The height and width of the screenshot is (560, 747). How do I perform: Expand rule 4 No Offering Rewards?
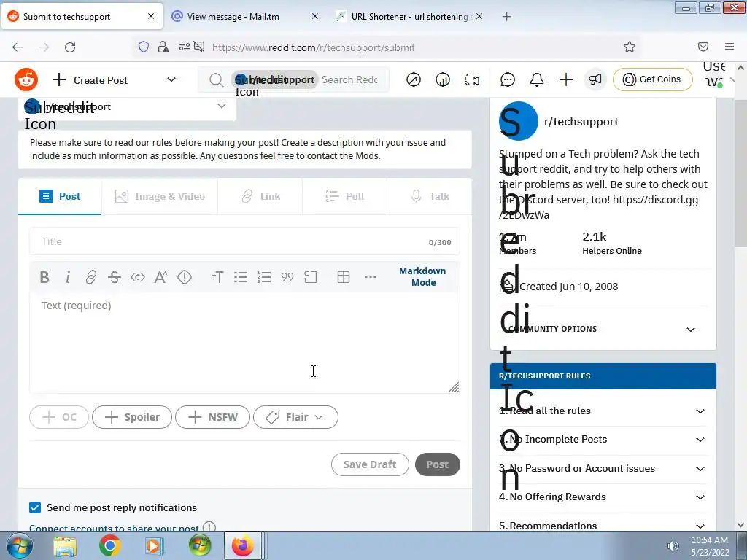point(602,497)
